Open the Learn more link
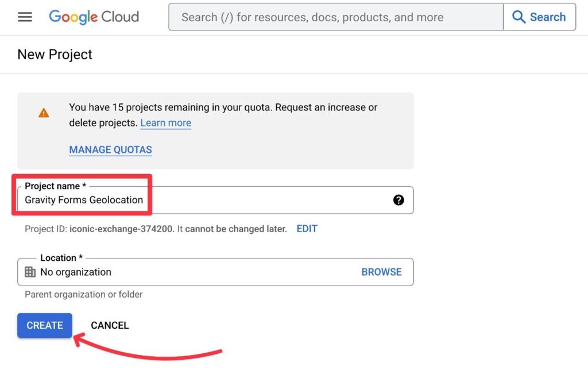 (x=165, y=123)
